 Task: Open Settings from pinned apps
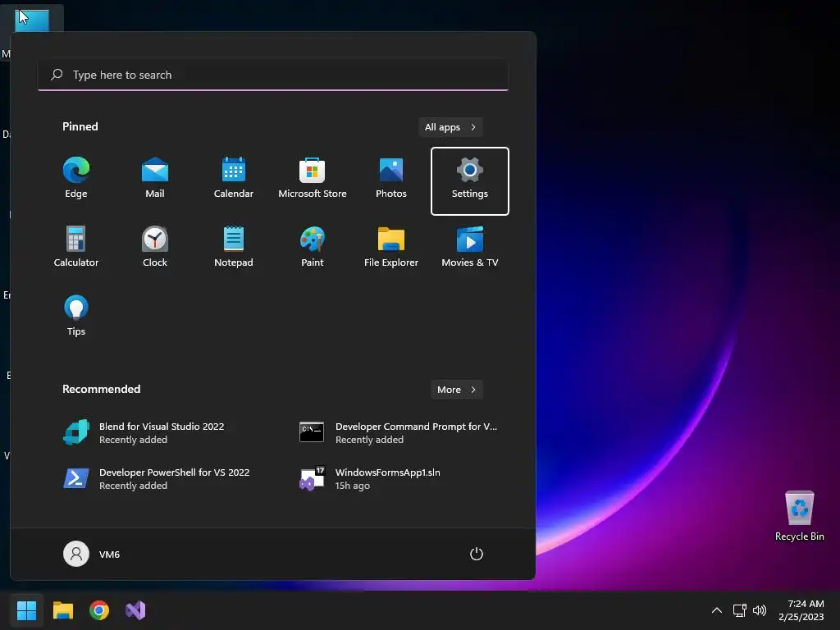click(470, 181)
